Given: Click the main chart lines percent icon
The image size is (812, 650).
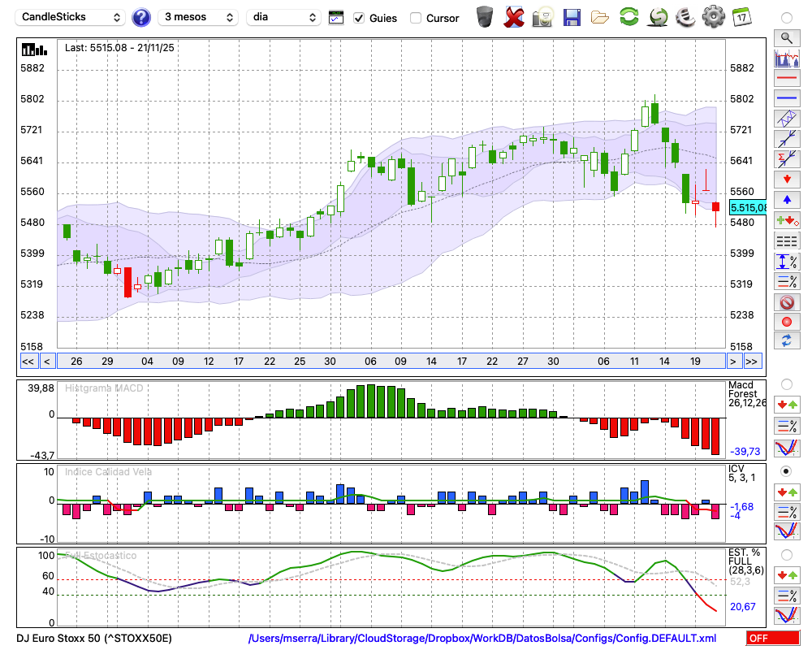Looking at the screenshot, I should [x=787, y=281].
